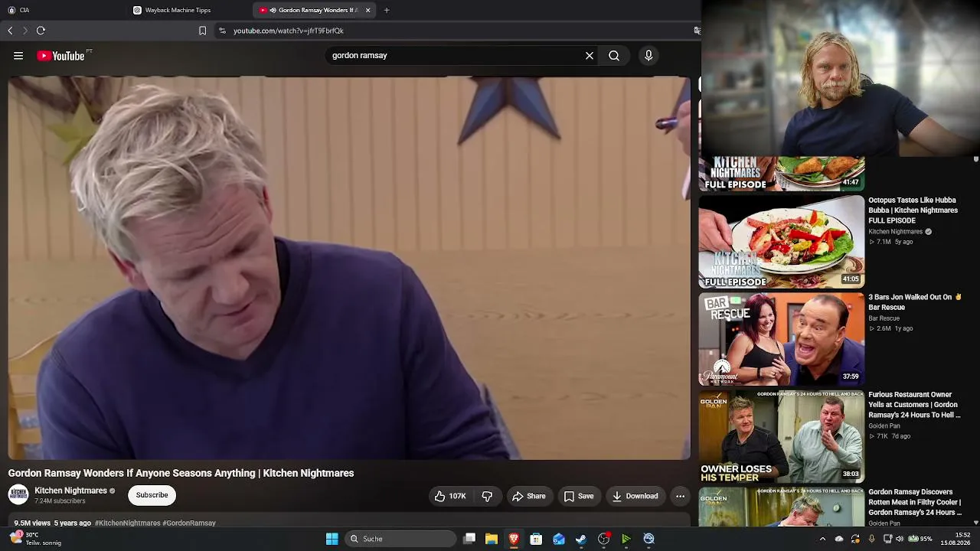Open Steam from the taskbar

[x=581, y=539]
